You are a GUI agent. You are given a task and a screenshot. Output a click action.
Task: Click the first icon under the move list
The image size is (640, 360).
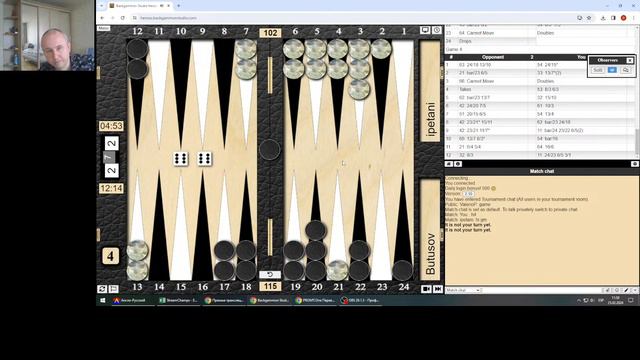[x=449, y=164]
